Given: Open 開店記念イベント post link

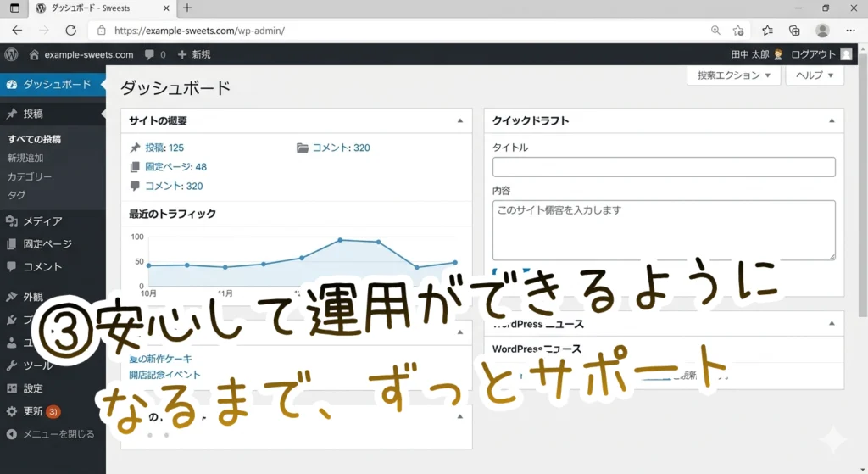Looking at the screenshot, I should click(165, 375).
